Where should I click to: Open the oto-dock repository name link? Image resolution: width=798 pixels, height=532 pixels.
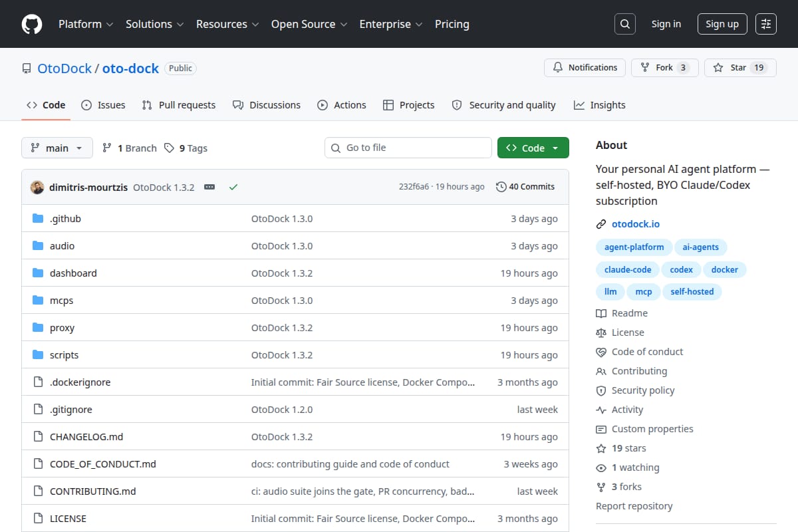tap(130, 68)
